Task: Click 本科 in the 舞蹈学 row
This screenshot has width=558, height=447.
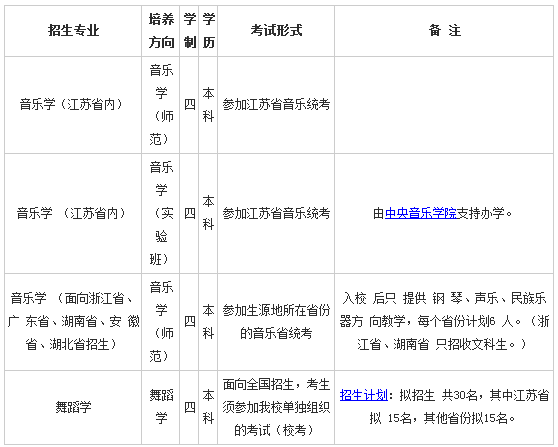Action: 208,407
